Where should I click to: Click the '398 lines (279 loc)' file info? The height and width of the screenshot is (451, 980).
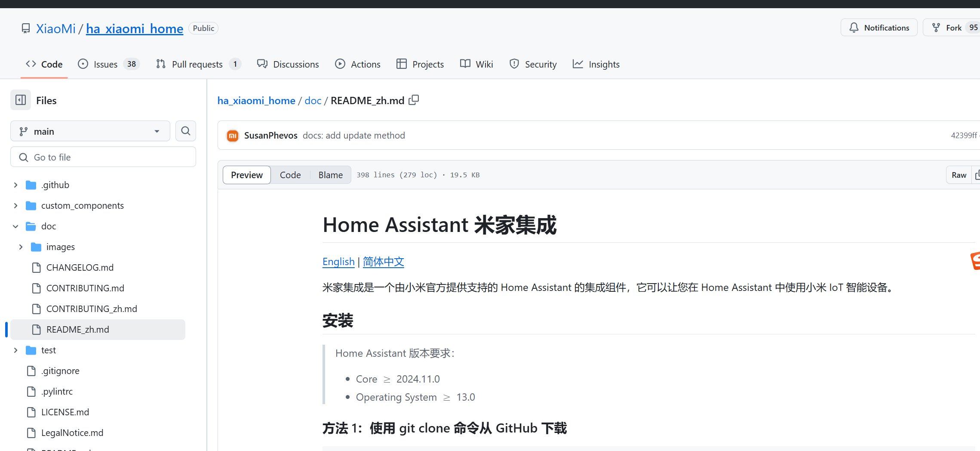(x=396, y=175)
